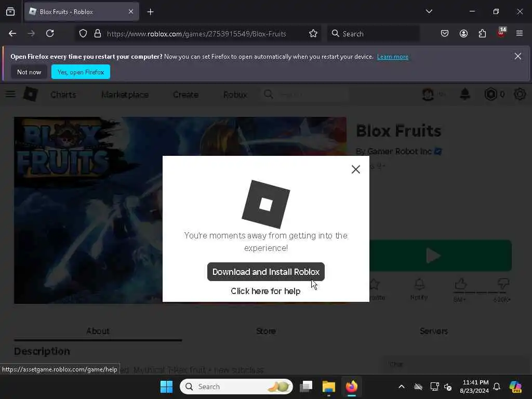
Task: Close the Roblox install dialog
Action: pyautogui.click(x=355, y=169)
